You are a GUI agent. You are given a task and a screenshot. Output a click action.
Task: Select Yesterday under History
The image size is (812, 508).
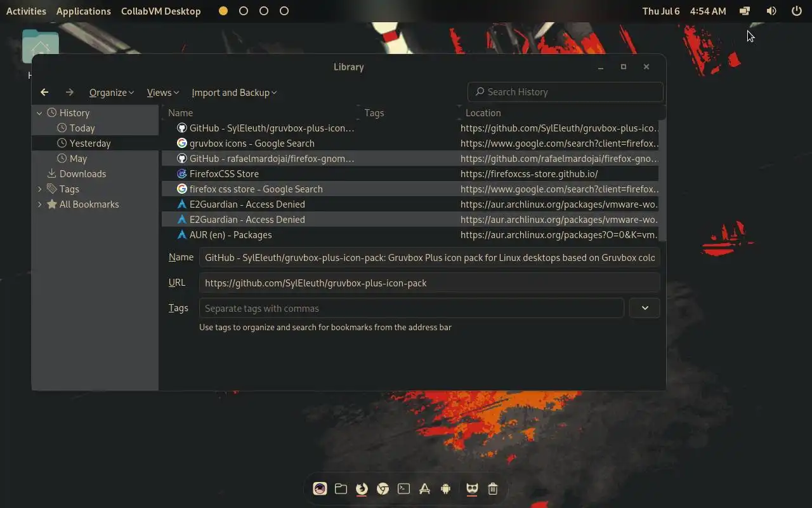click(95, 143)
